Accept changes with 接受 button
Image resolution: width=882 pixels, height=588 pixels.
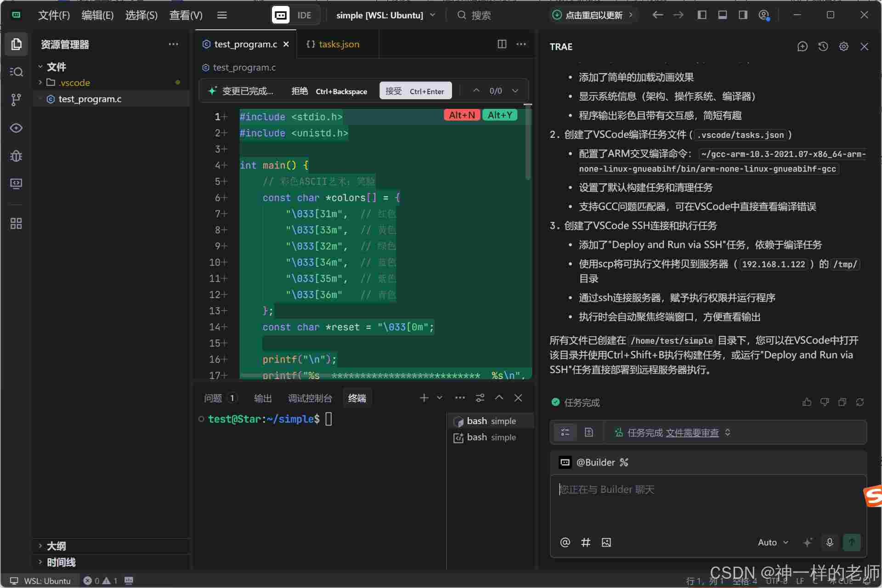(x=415, y=91)
